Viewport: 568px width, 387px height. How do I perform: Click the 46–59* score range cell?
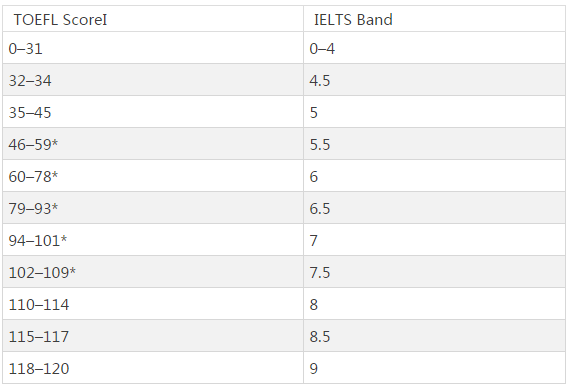[x=153, y=144]
